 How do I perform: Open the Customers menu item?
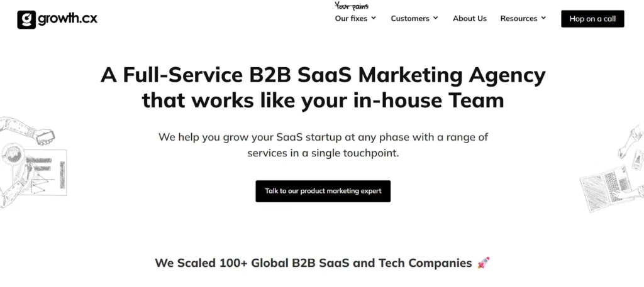[x=410, y=18]
